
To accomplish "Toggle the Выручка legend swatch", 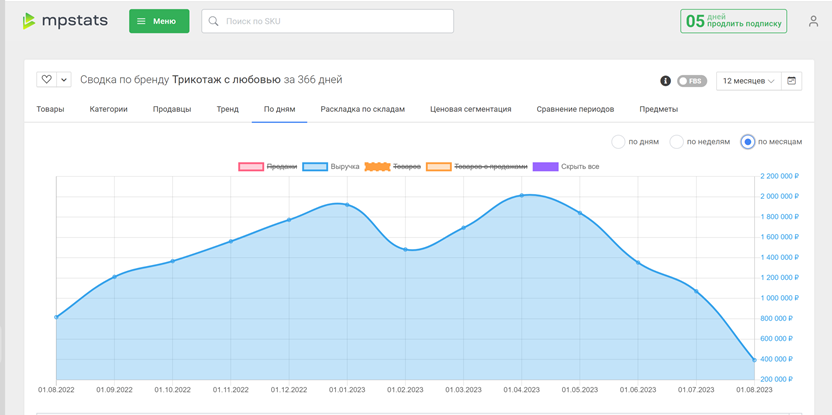I will coord(318,167).
